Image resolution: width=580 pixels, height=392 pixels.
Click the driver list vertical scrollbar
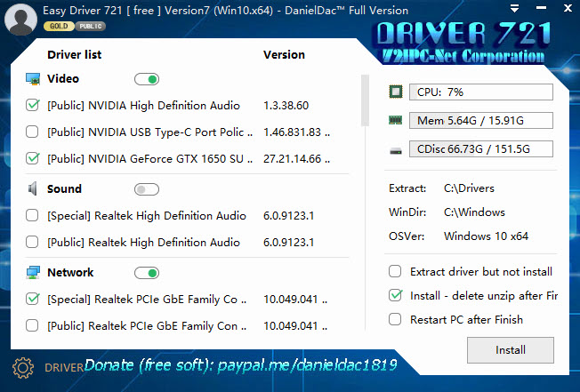coord(365,100)
